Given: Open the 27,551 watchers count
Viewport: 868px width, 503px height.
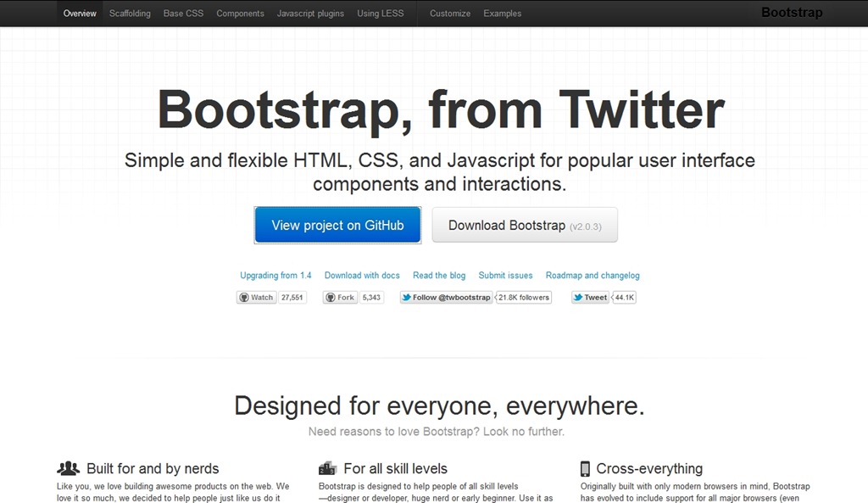Looking at the screenshot, I should [x=292, y=298].
